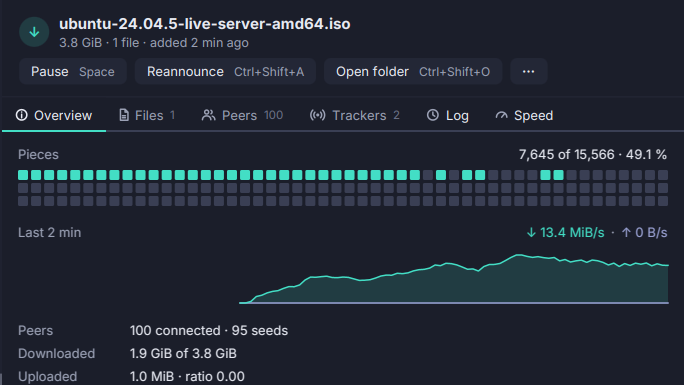Click the Uploaded row label
The image size is (684, 385).
[48, 376]
